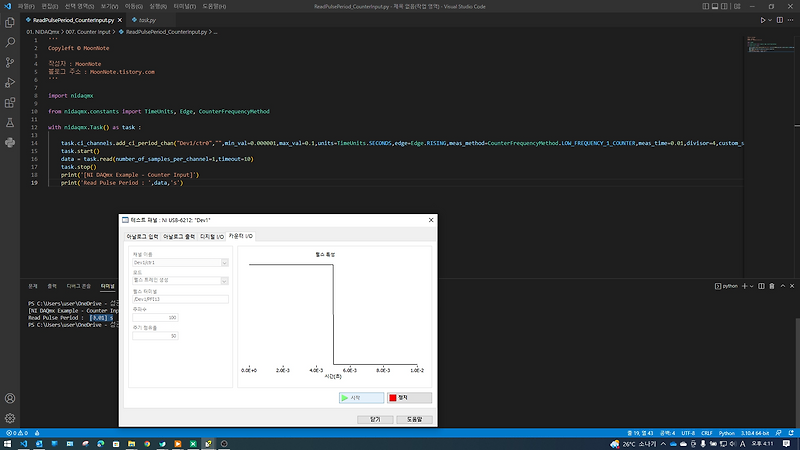Image resolution: width=800 pixels, height=450 pixels.
Task: Open the 도움말(H) menu
Action: pos(214,6)
